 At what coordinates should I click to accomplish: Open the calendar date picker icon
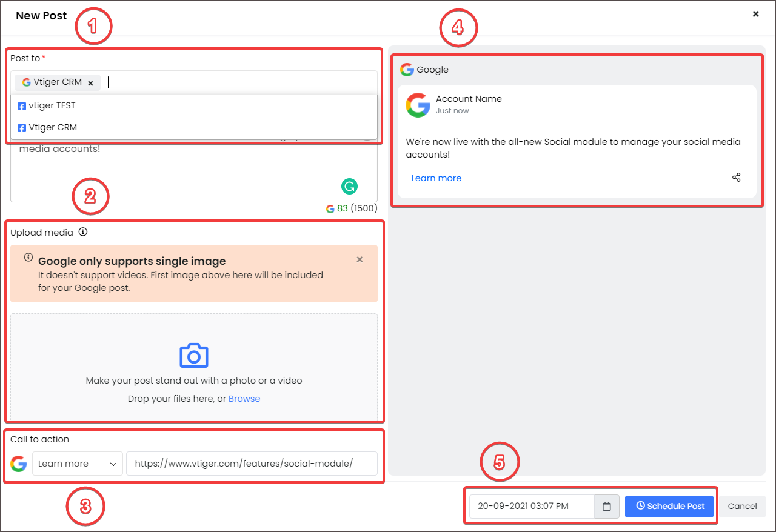click(606, 506)
